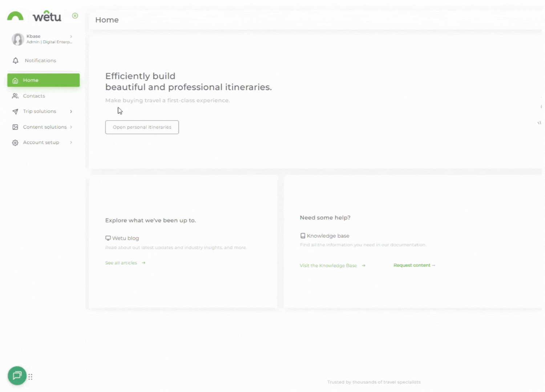Image resolution: width=545 pixels, height=392 pixels.
Task: Click the Trip solutions paper plane icon
Action: 15,111
